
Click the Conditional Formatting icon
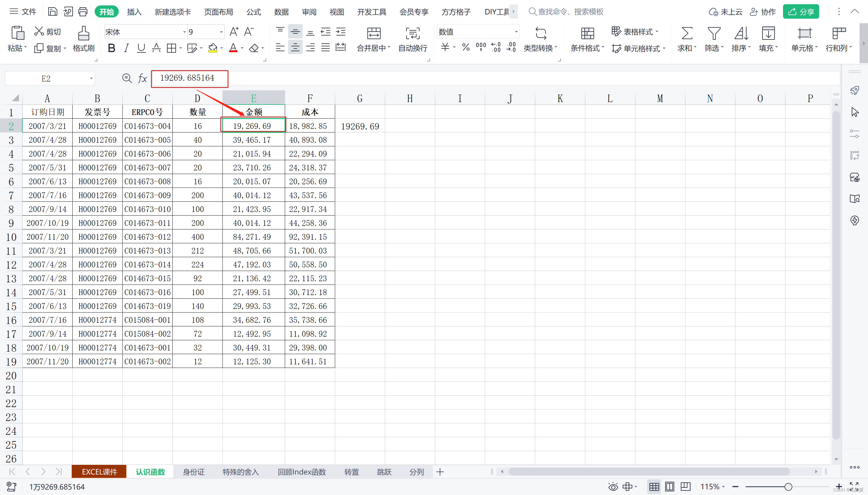click(x=587, y=33)
